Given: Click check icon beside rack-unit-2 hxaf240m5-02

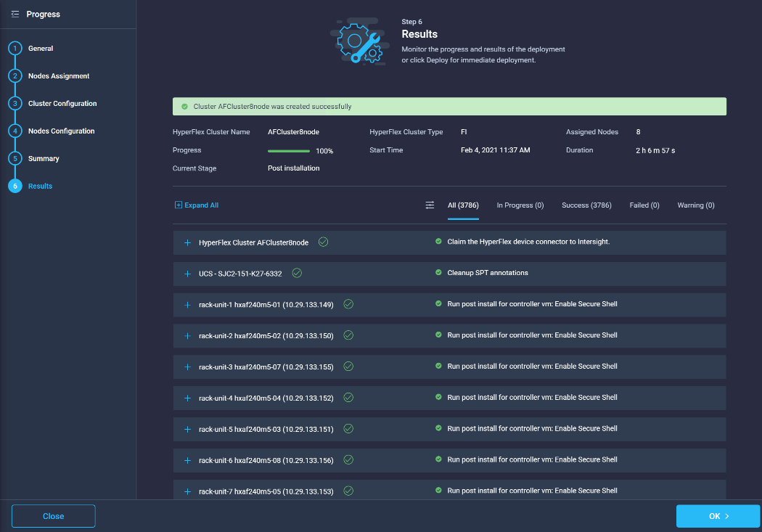Looking at the screenshot, I should 348,335.
